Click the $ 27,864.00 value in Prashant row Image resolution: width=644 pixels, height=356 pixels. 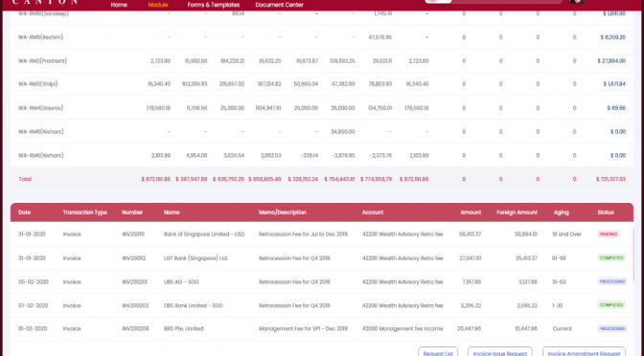click(611, 61)
